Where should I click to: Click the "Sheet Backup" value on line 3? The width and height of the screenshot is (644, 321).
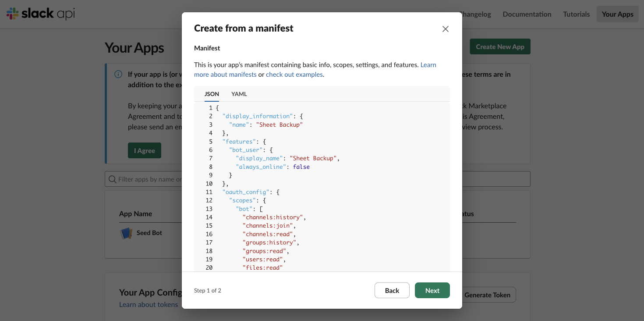pyautogui.click(x=280, y=125)
